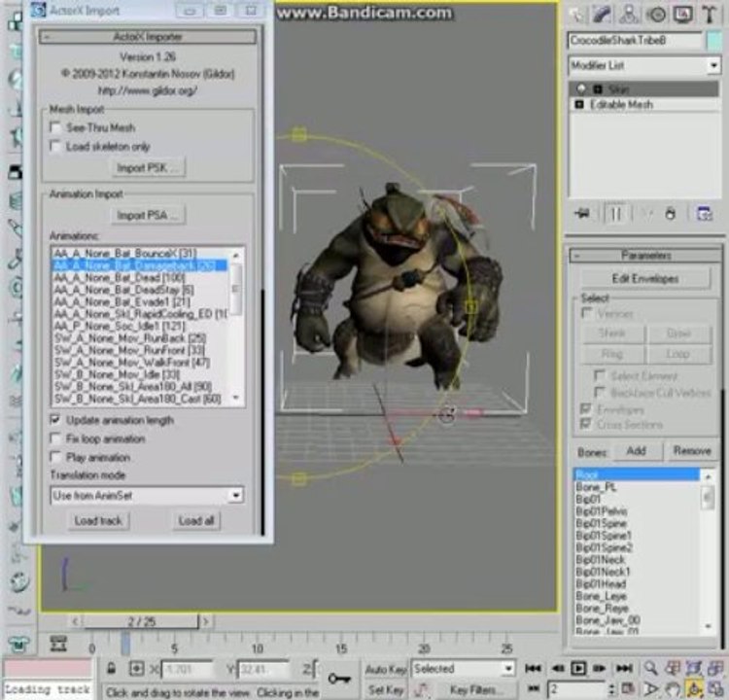
Task: Tick Load skeleton only checkbox
Action: point(55,146)
